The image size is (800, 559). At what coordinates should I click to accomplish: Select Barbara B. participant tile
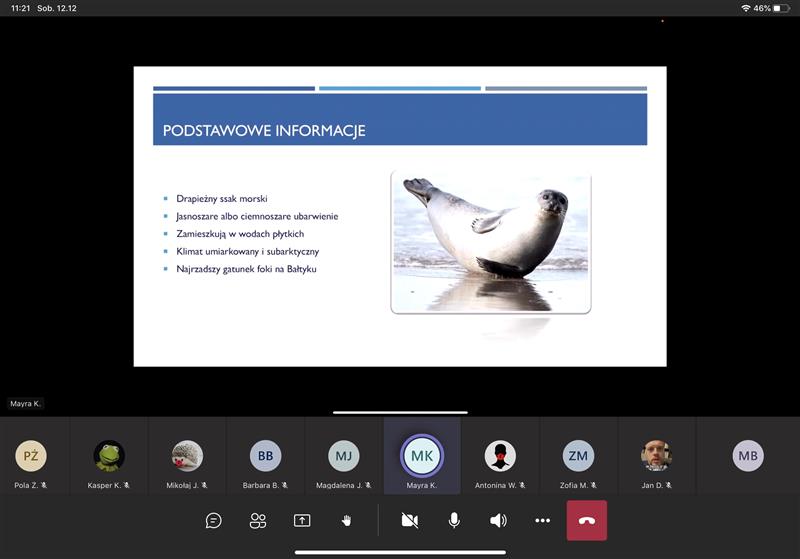[265, 456]
